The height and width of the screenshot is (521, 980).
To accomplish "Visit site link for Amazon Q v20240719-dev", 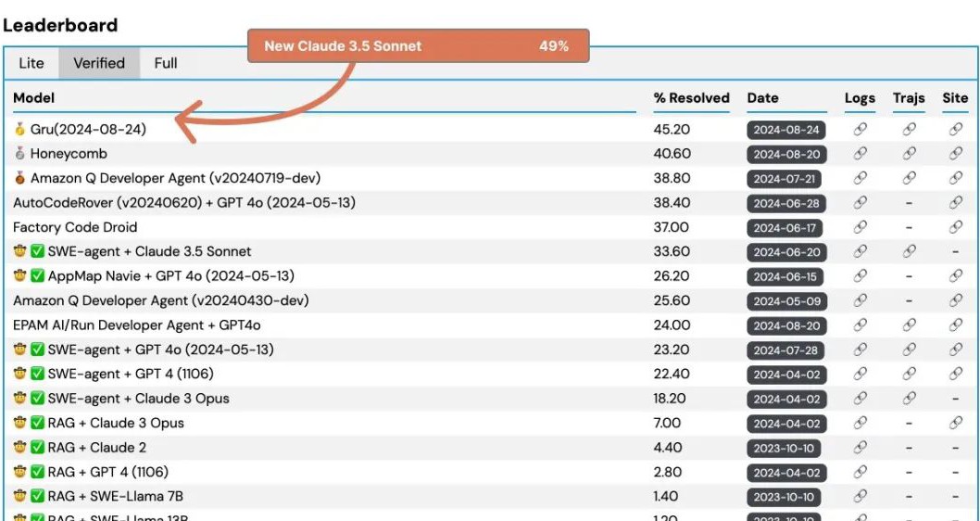I will pyautogui.click(x=956, y=178).
